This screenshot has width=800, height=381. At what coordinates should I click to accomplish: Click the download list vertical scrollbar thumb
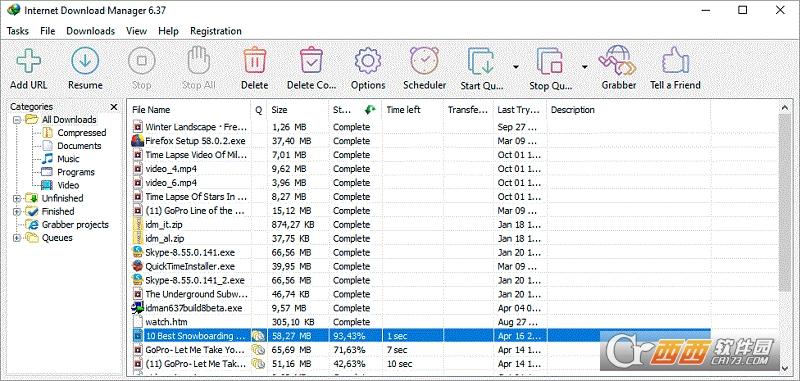tap(785, 203)
